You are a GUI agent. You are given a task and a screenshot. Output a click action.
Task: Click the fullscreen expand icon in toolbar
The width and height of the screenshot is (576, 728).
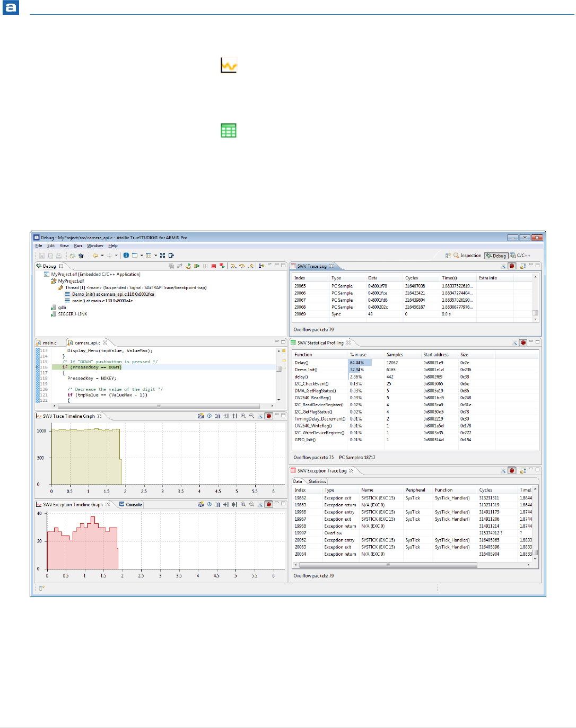tap(162, 256)
